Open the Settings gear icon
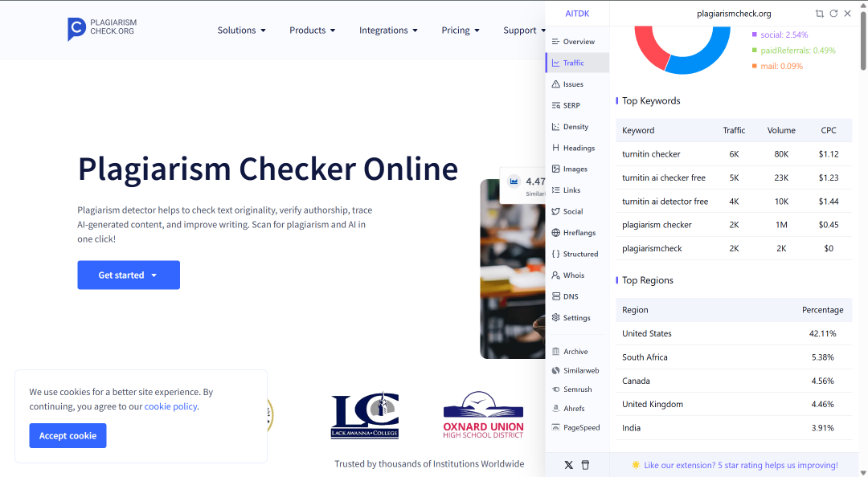868x477 pixels. (x=555, y=318)
